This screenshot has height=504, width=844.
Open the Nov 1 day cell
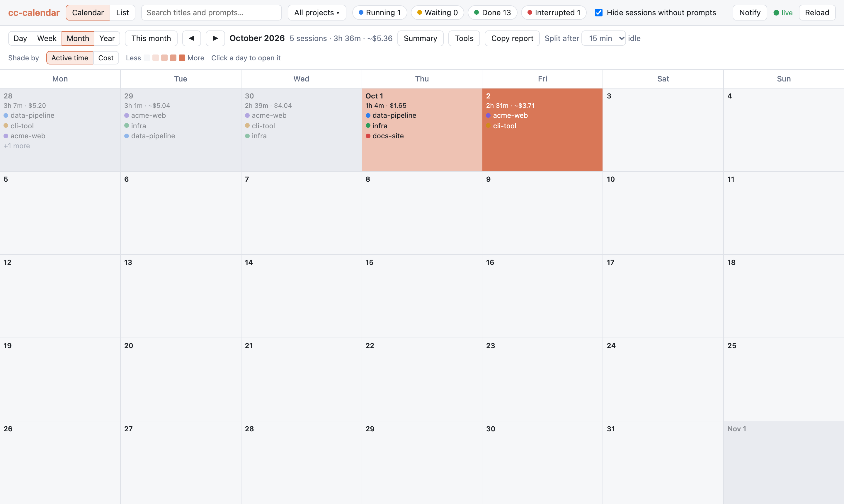tap(784, 463)
